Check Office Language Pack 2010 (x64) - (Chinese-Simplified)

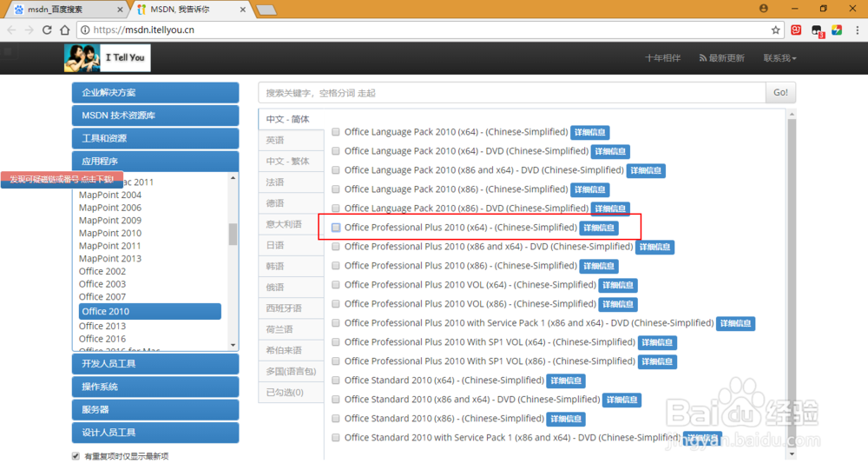click(x=335, y=132)
